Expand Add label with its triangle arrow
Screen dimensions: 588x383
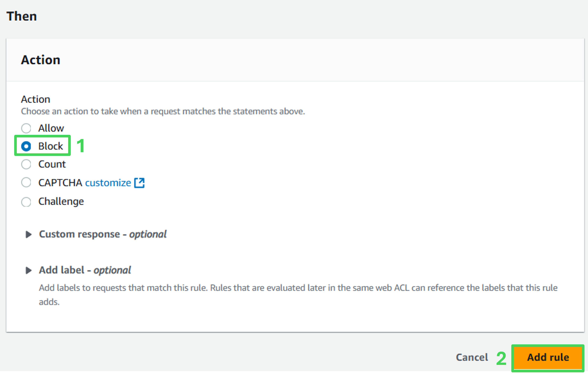pyautogui.click(x=28, y=270)
